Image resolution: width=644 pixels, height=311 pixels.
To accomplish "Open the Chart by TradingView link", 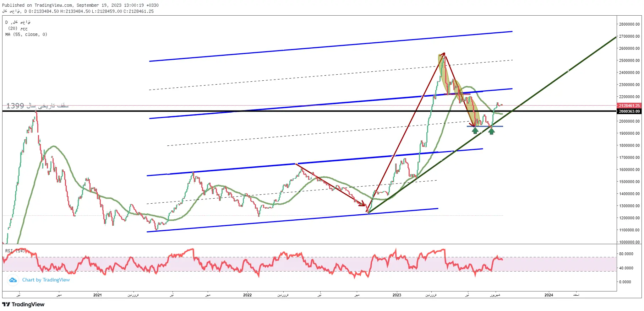I will coord(46,280).
